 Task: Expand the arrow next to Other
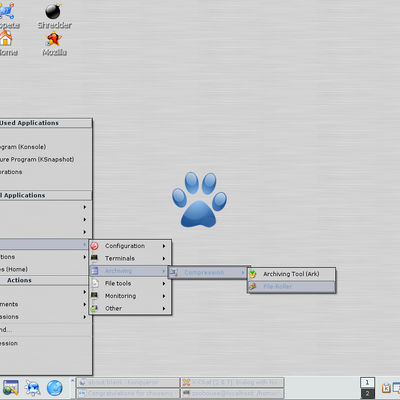(164, 308)
